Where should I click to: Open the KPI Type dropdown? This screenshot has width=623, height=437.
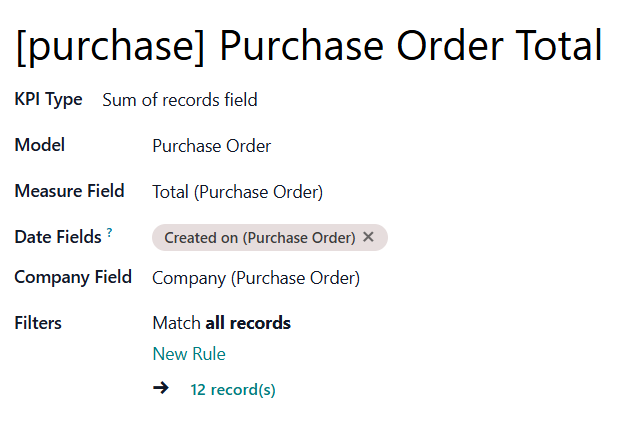point(180,100)
